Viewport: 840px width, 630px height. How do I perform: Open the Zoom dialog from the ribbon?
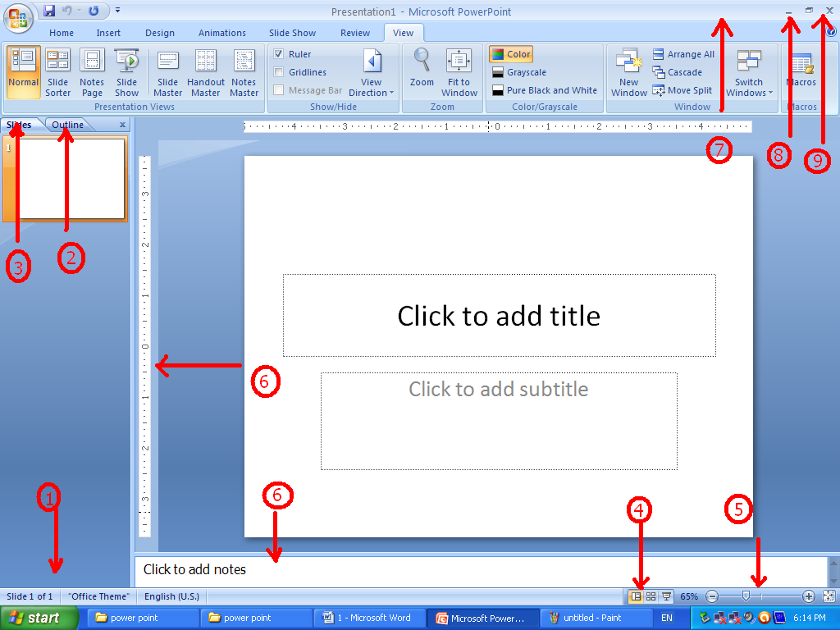(x=422, y=67)
